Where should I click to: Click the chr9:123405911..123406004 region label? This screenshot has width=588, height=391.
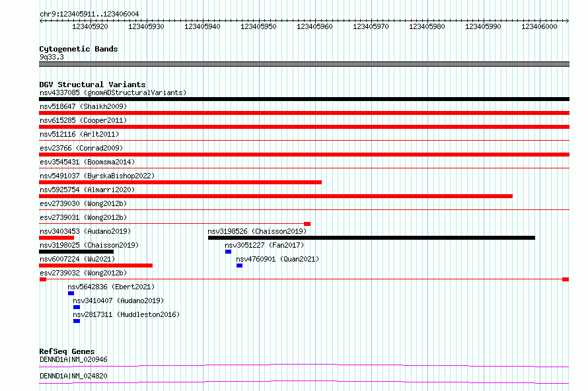tap(89, 15)
